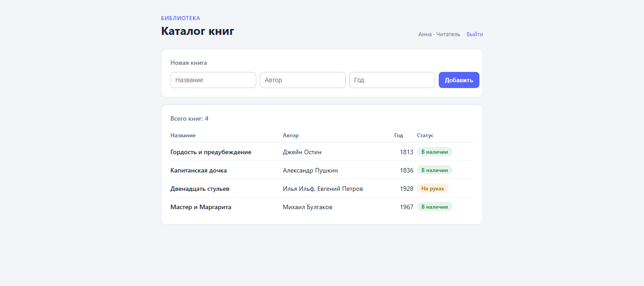Click В наличии badge for Капитанская дочка
Image resolution: width=644 pixels, height=286 pixels.
435,170
